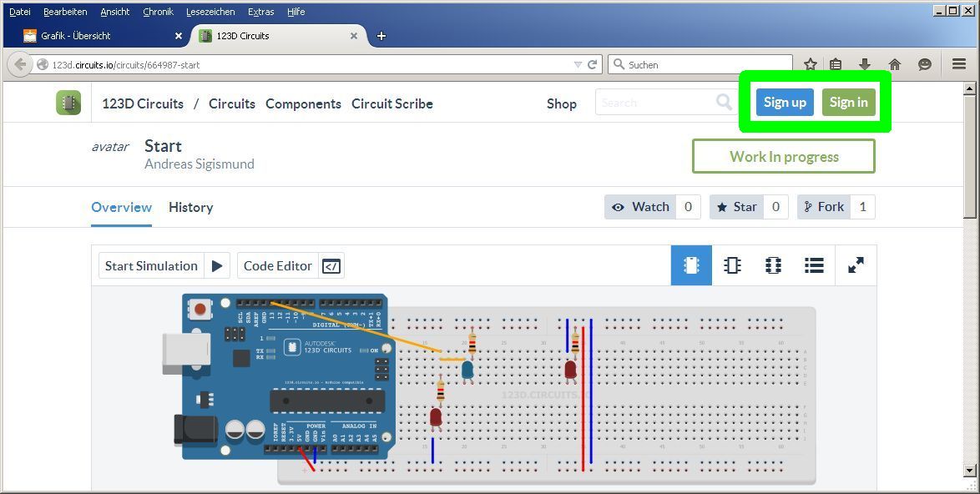The width and height of the screenshot is (980, 494).
Task: Go to the Circuits section
Action: (232, 103)
